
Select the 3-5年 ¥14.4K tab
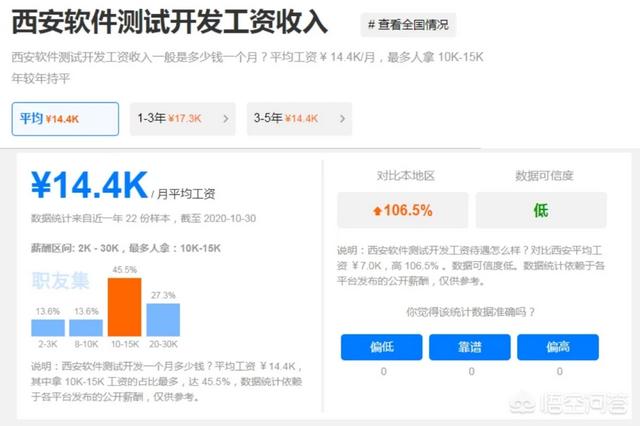coord(299,119)
